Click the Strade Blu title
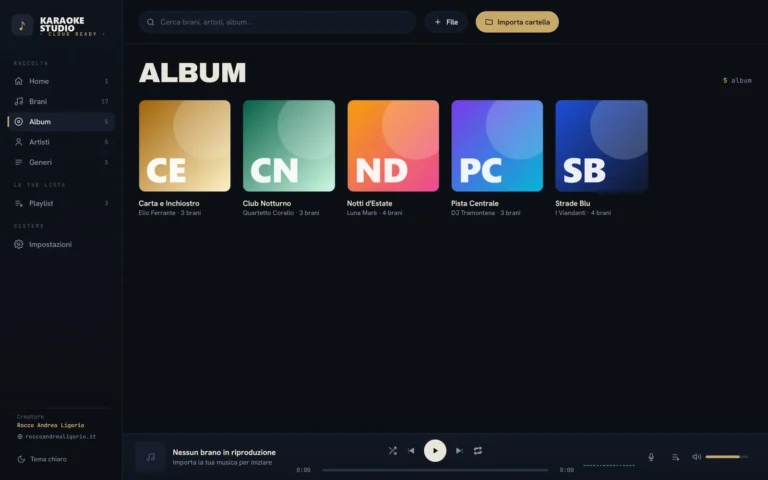Screen dimensions: 768x480 point(573,203)
